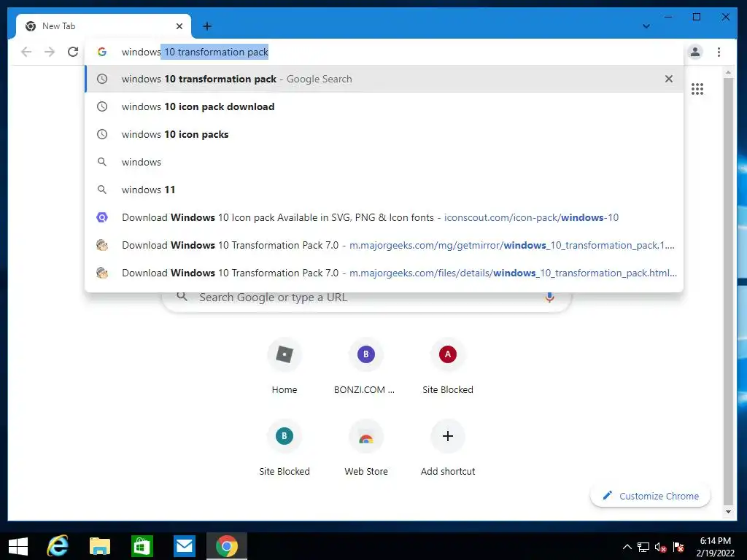Select the 'windows 11' search suggestion
The image size is (747, 560).
coord(384,190)
